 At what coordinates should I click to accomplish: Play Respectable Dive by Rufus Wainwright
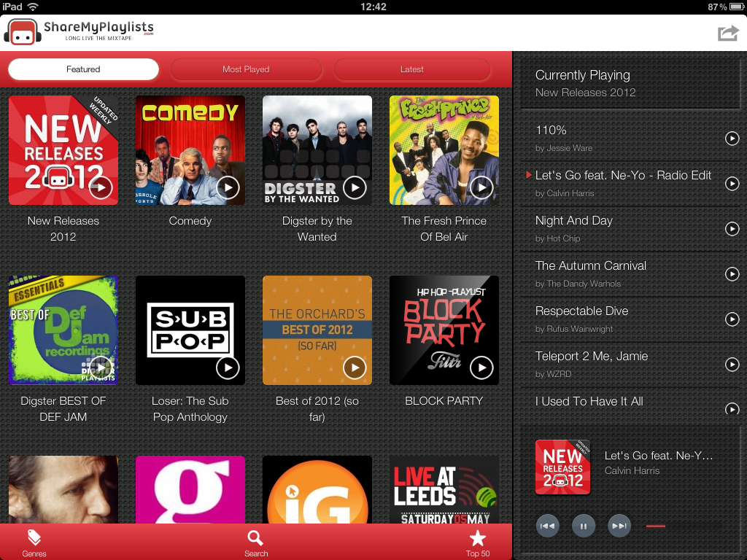tap(732, 319)
